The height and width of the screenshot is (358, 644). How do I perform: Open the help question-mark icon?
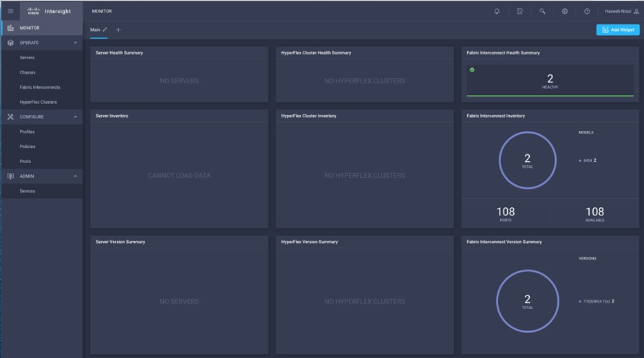[587, 12]
